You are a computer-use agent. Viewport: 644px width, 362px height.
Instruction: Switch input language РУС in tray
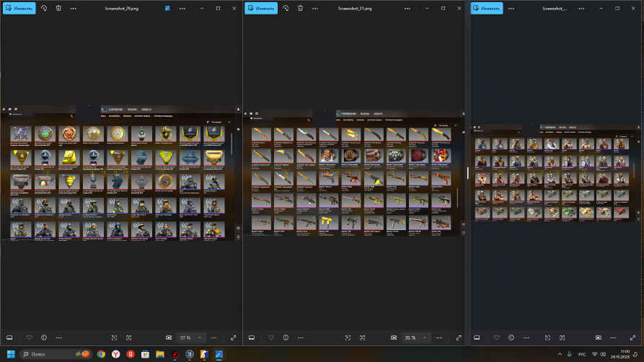(x=582, y=354)
